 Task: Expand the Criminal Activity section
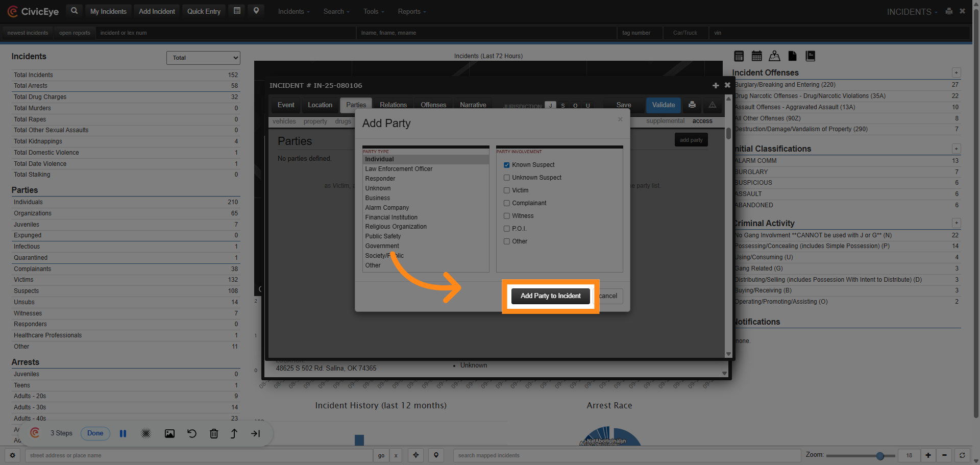pyautogui.click(x=956, y=223)
